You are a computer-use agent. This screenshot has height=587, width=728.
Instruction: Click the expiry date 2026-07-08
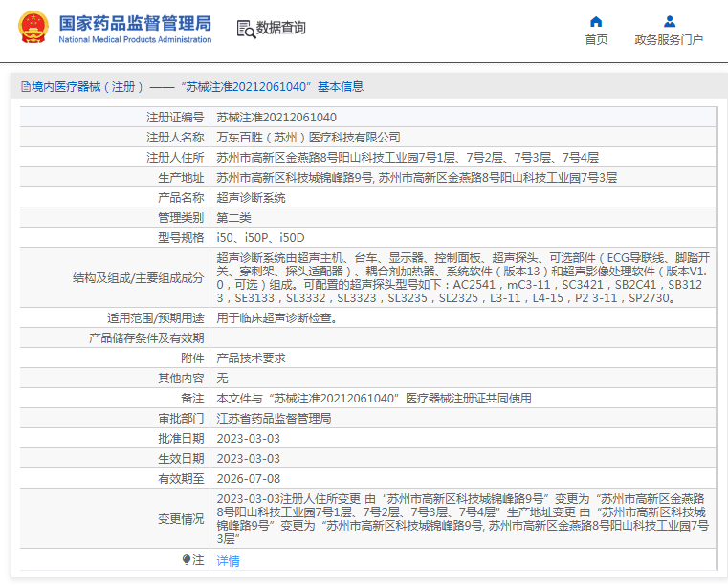coord(249,478)
